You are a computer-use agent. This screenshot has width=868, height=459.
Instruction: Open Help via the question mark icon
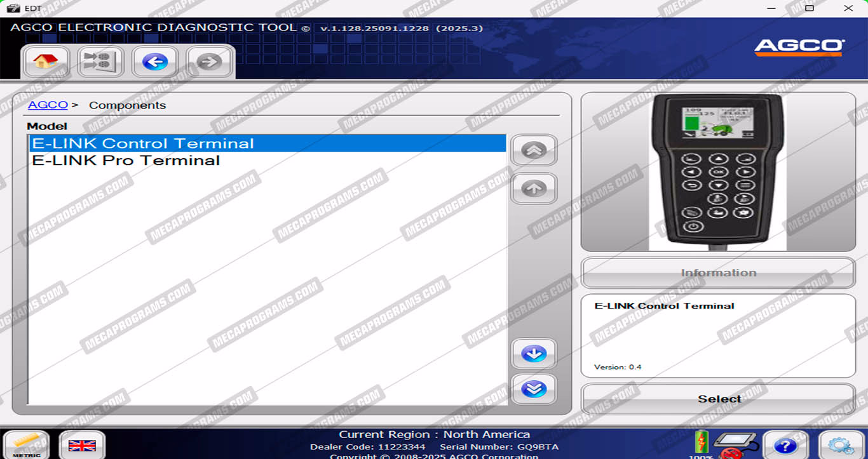point(785,445)
